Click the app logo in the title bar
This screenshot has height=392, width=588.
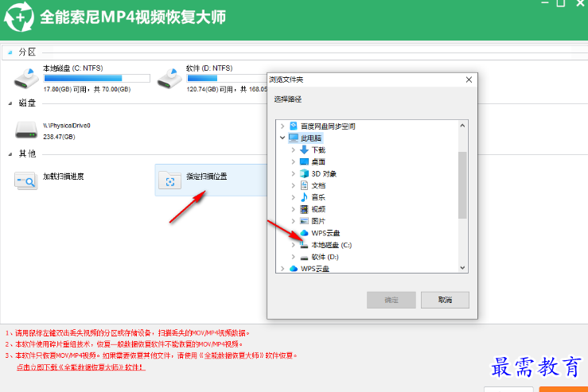19,17
